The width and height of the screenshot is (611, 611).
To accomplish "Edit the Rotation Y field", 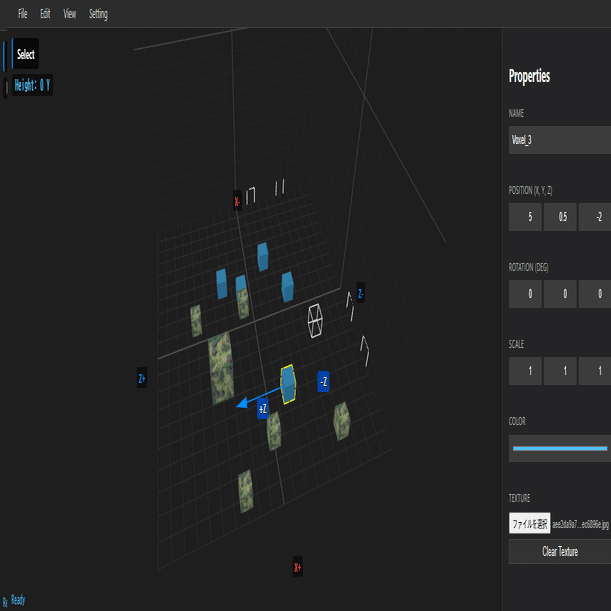I will tap(560, 294).
